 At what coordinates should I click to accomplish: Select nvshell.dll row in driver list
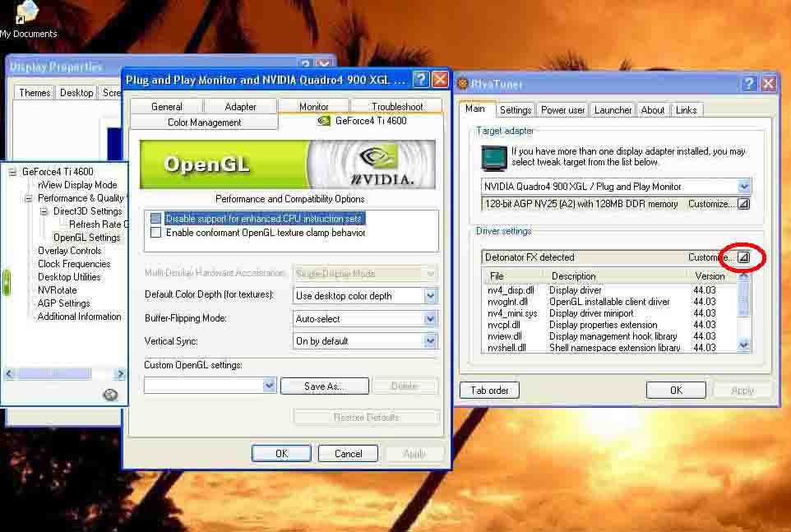[610, 348]
